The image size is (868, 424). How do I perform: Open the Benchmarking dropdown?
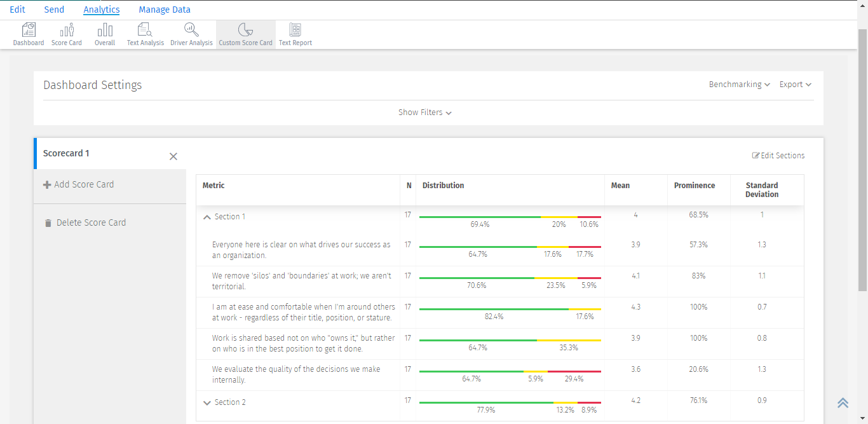(739, 85)
